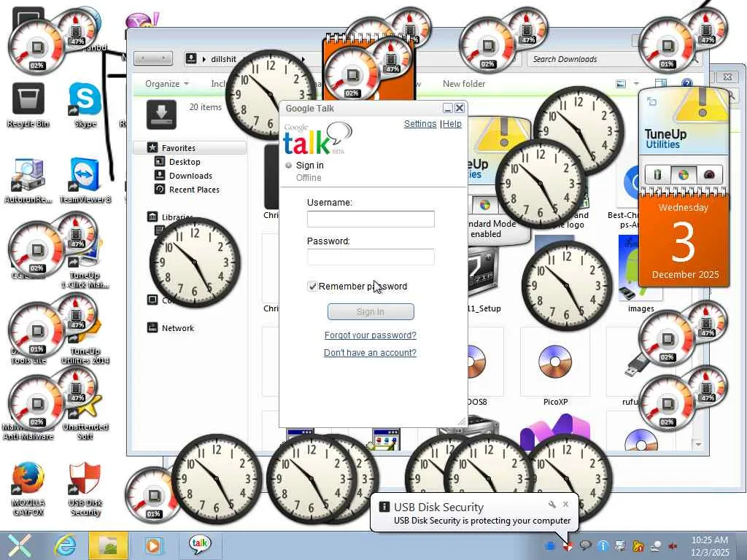Focus the Username input field
747x560 pixels.
coord(371,219)
